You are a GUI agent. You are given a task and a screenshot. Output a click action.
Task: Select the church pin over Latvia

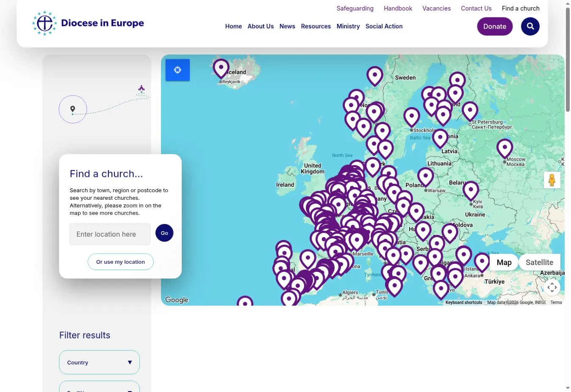tap(440, 139)
